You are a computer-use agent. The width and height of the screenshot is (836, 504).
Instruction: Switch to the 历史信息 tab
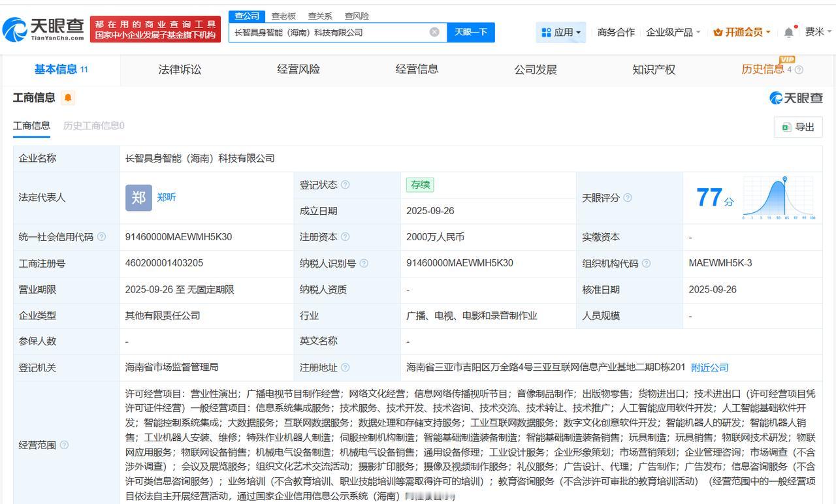(x=763, y=69)
